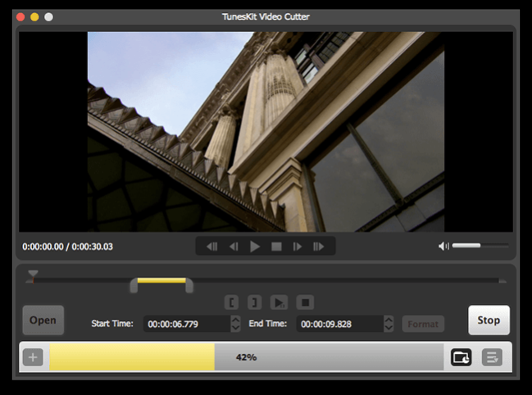
Task: Edit the End Time field
Action: 339,324
